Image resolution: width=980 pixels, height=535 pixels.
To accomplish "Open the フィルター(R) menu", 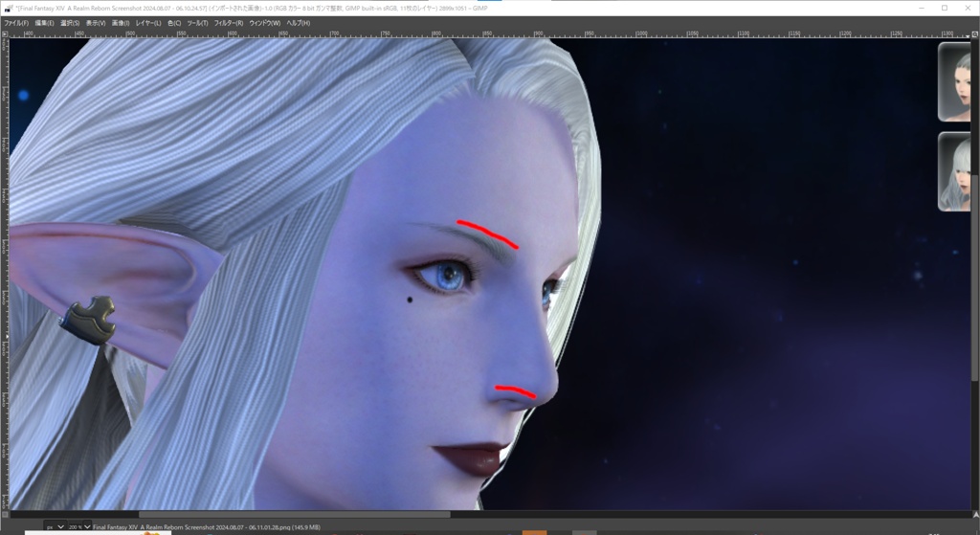I will 228,23.
